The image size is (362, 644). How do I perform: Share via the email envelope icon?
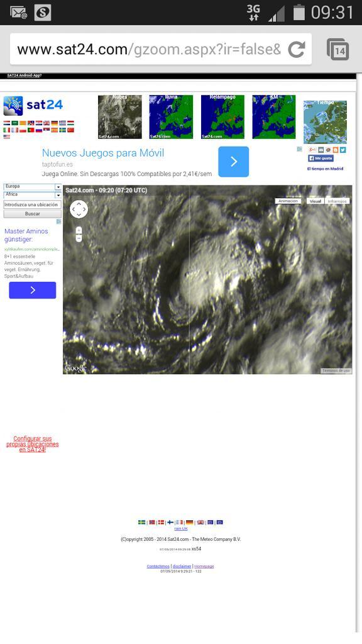[321, 150]
